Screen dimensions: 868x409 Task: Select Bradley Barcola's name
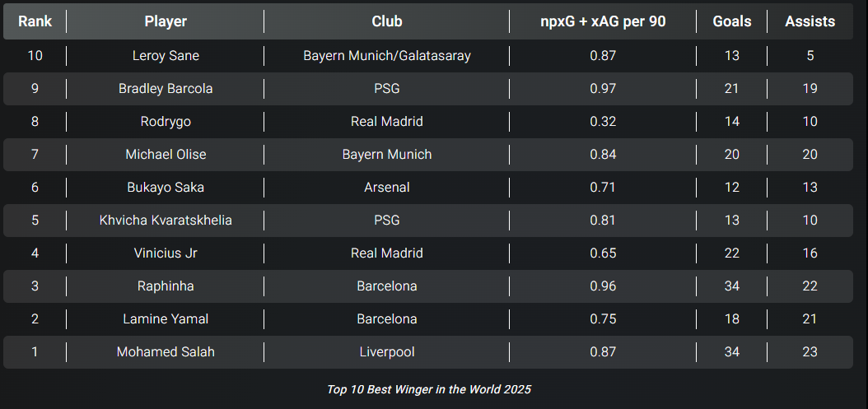(x=166, y=89)
